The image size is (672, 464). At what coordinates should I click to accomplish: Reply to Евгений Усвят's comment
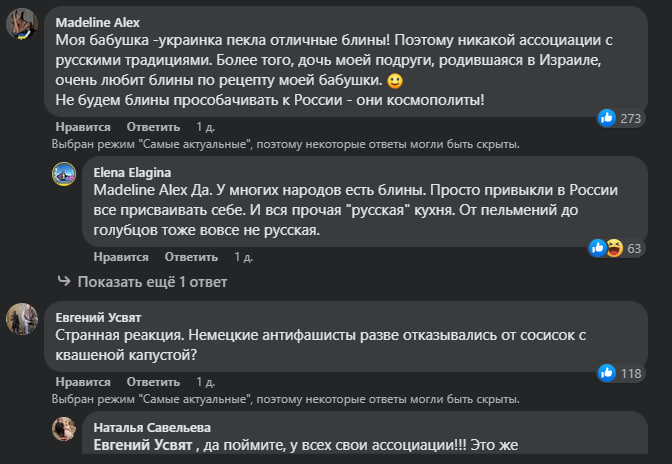[x=153, y=382]
